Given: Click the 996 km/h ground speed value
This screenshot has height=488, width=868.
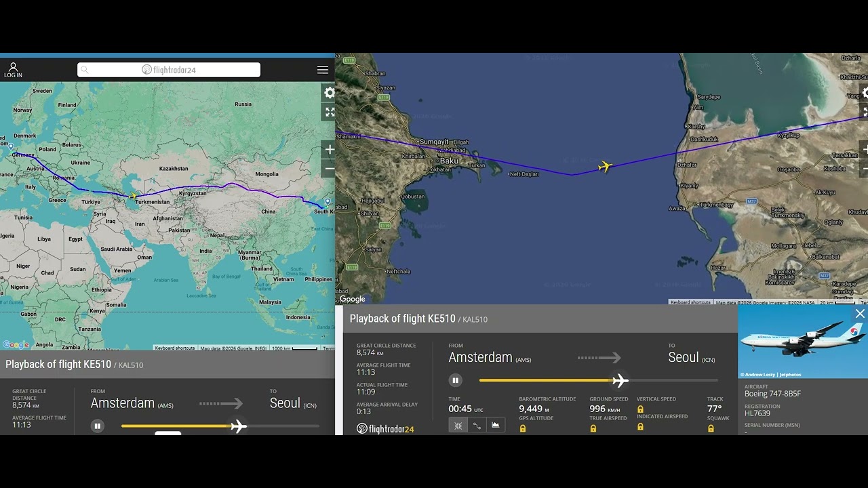Looking at the screenshot, I should point(605,409).
